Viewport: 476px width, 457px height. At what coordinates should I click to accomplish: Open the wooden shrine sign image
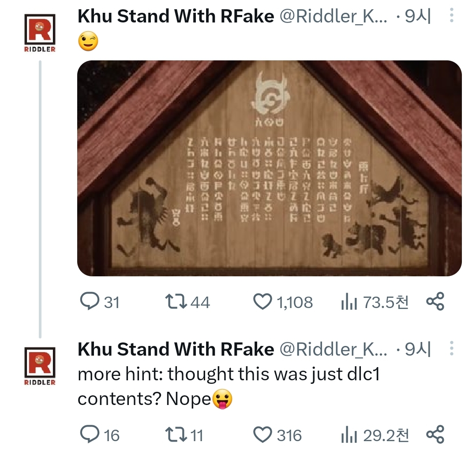270,168
